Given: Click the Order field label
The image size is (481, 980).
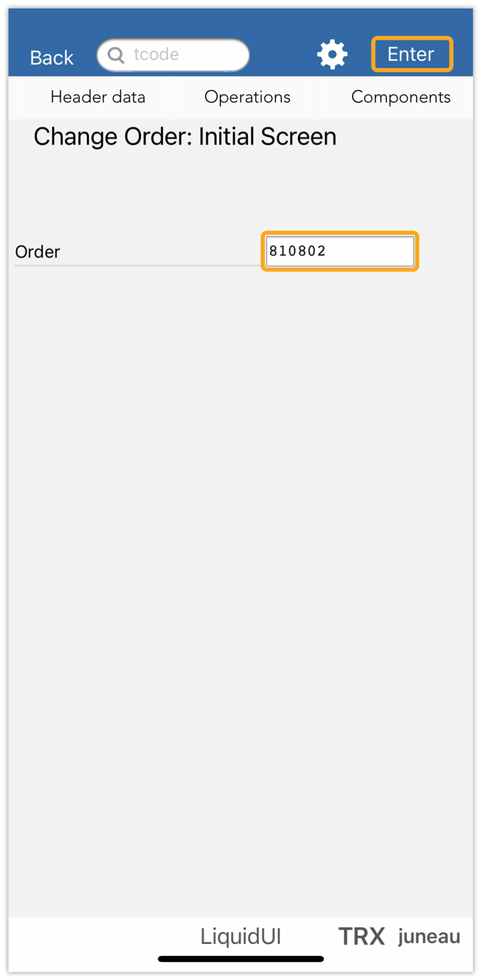Looking at the screenshot, I should pos(38,252).
